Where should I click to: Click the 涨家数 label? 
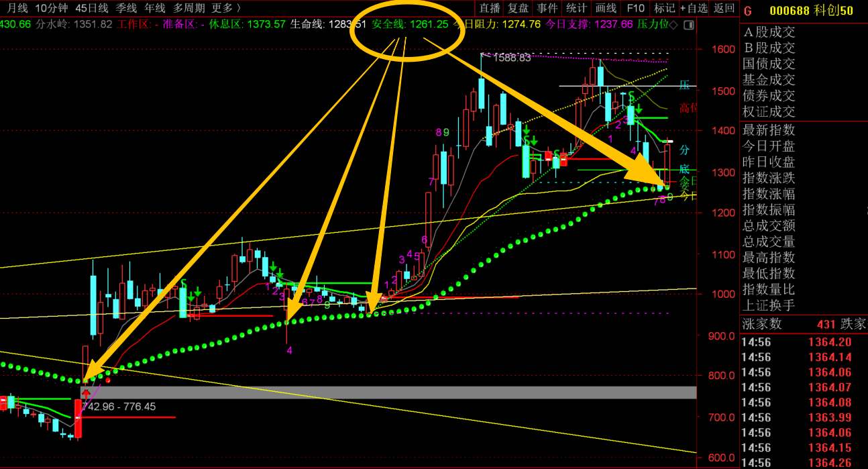pos(762,324)
